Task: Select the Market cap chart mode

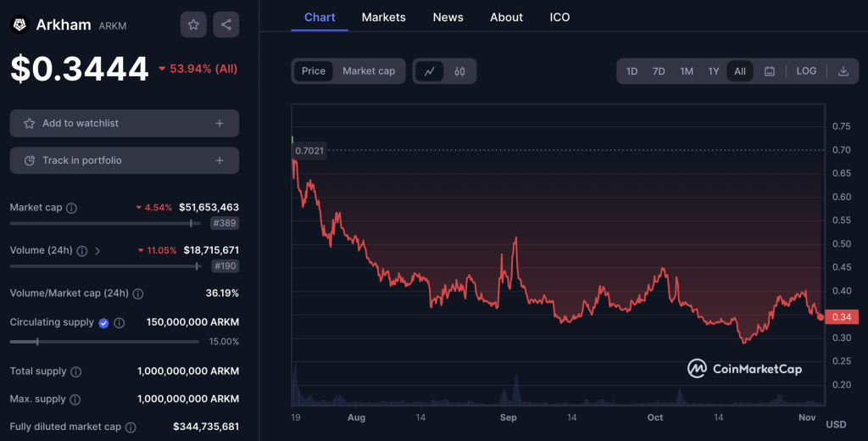Action: 369,71
